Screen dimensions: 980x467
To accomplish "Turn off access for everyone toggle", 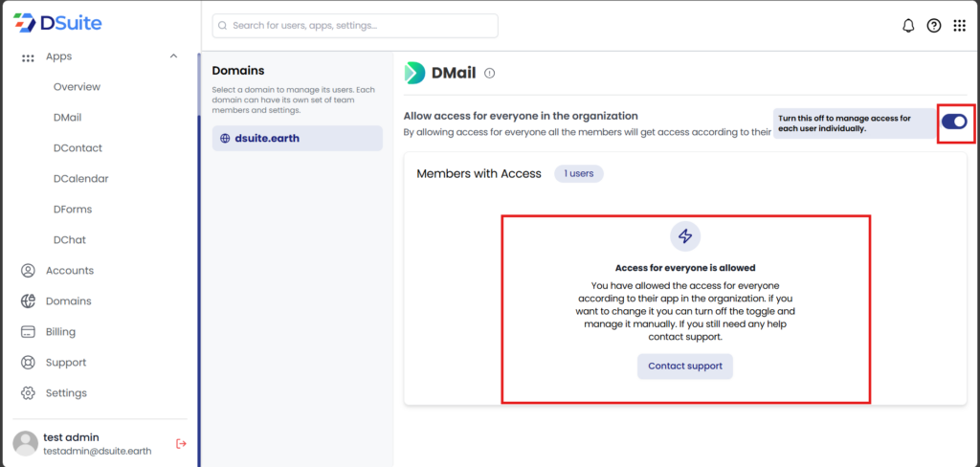I will click(x=953, y=122).
